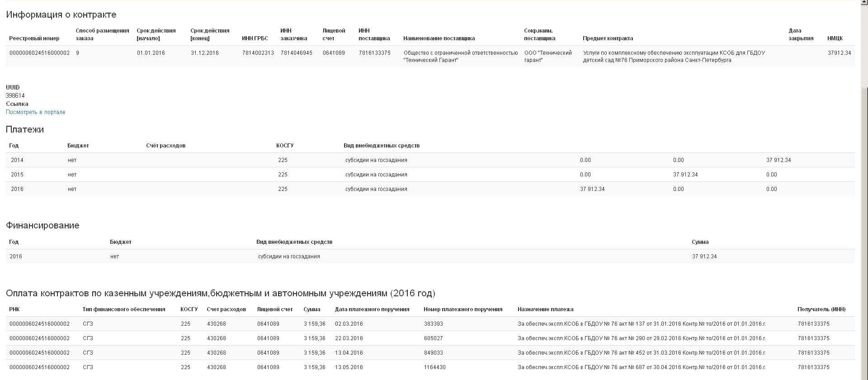
Task: Select payments row for year 2015
Action: pos(430,175)
